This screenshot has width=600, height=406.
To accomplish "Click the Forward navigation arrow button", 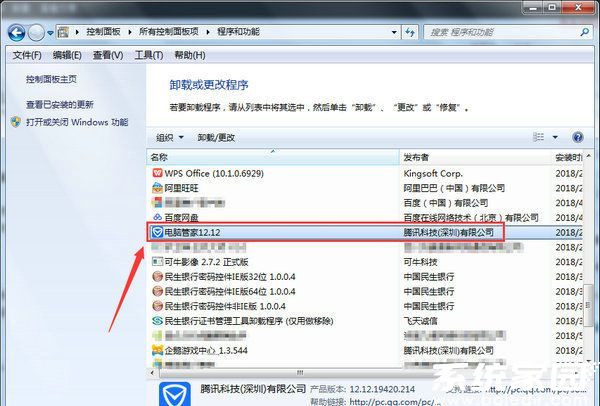I will tap(37, 33).
